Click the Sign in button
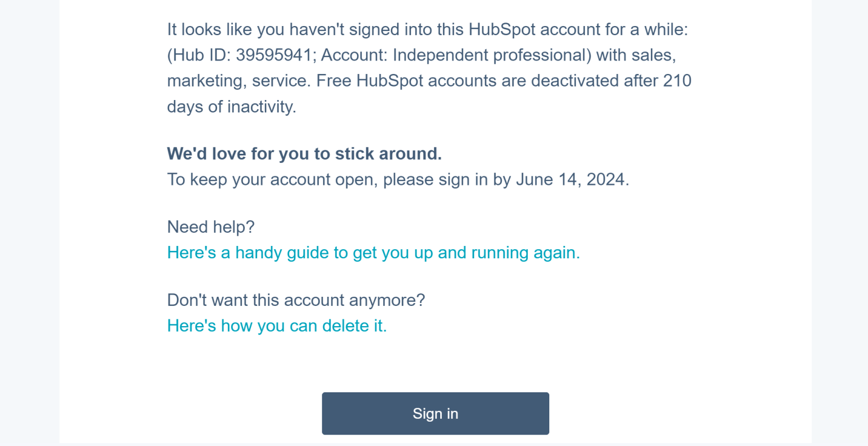 tap(435, 413)
